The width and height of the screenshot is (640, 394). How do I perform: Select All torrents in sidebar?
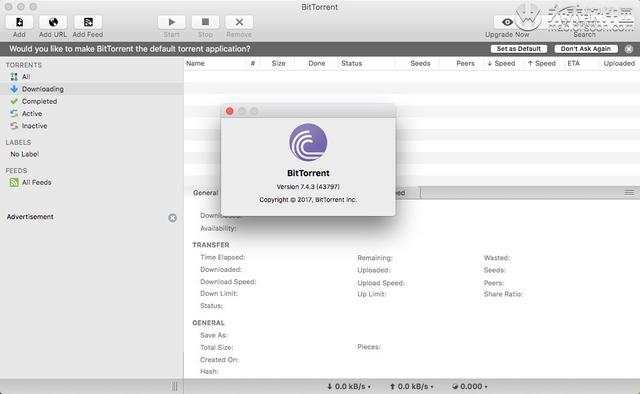point(92,77)
